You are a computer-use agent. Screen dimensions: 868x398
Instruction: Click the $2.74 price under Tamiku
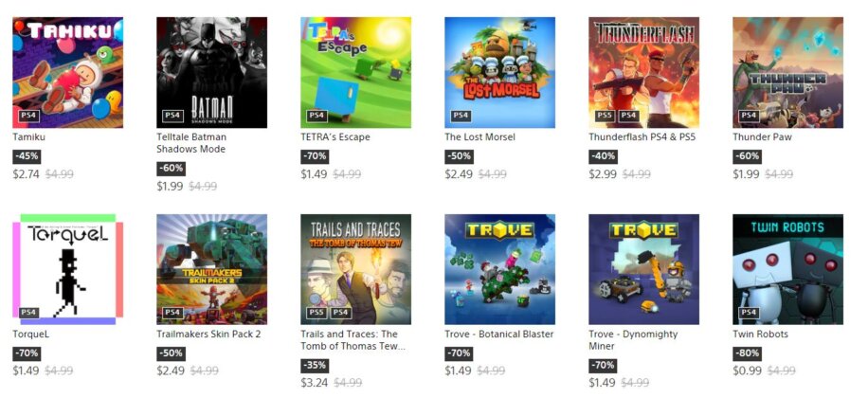pos(26,173)
